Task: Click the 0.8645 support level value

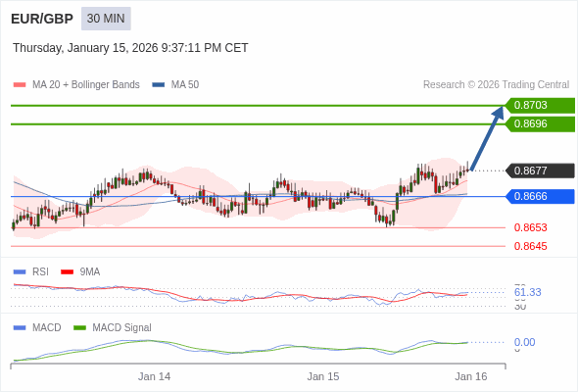Action: (530, 246)
